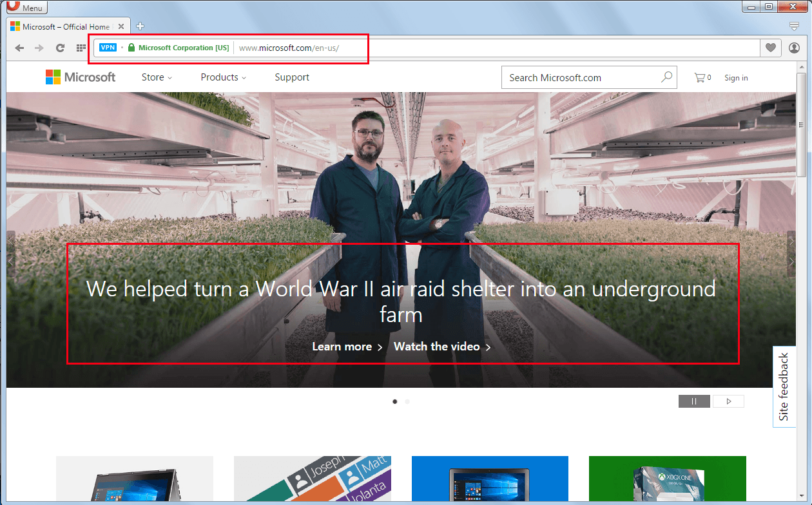The image size is (812, 505).
Task: Select the second carousel dot
Action: point(407,401)
